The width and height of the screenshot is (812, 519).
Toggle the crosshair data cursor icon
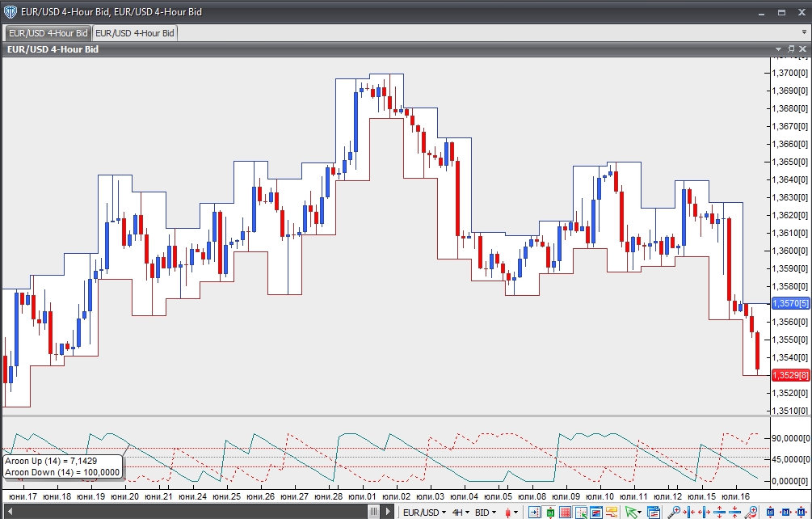pos(580,512)
